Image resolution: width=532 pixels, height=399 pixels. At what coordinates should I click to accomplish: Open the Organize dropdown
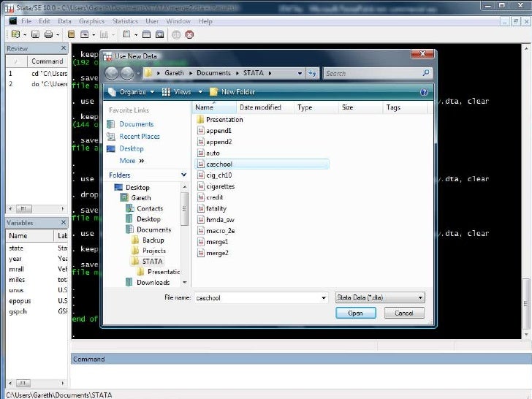[x=131, y=92]
